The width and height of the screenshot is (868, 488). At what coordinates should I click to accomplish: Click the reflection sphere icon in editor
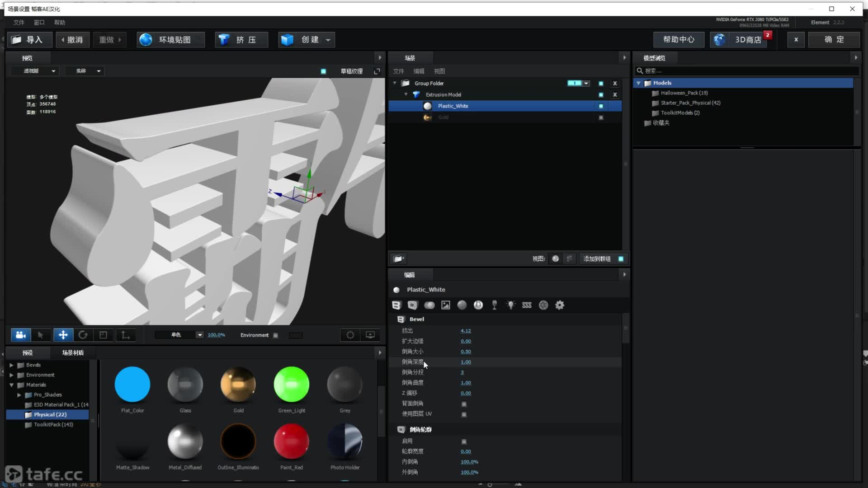(x=478, y=305)
